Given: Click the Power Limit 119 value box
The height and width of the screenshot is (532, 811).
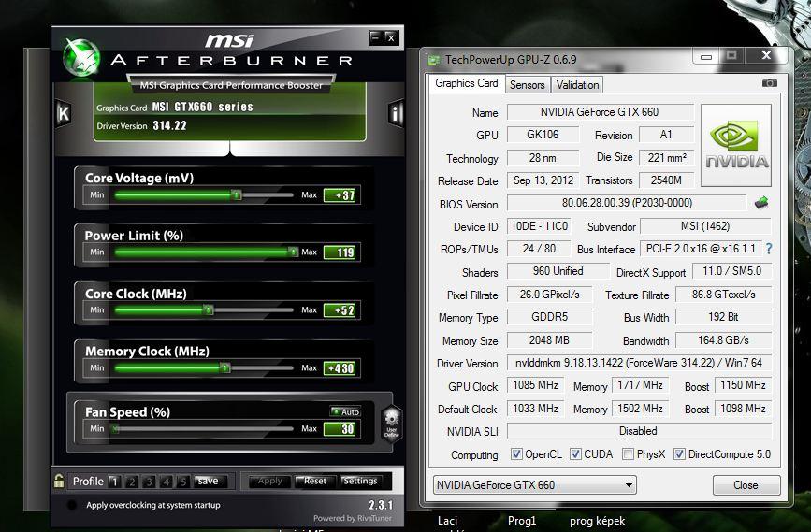Looking at the screenshot, I should 340,252.
